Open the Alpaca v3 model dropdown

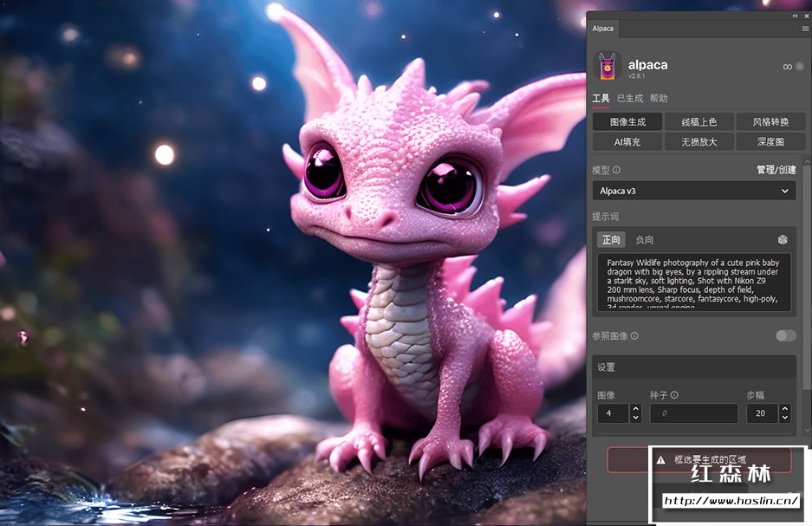[x=694, y=191]
